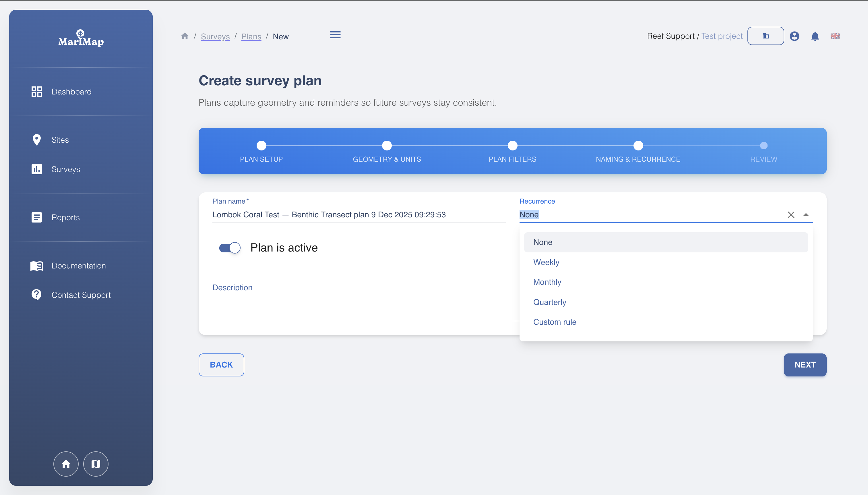Choose Custom rule from recurrence list
This screenshot has width=868, height=495.
(x=555, y=322)
